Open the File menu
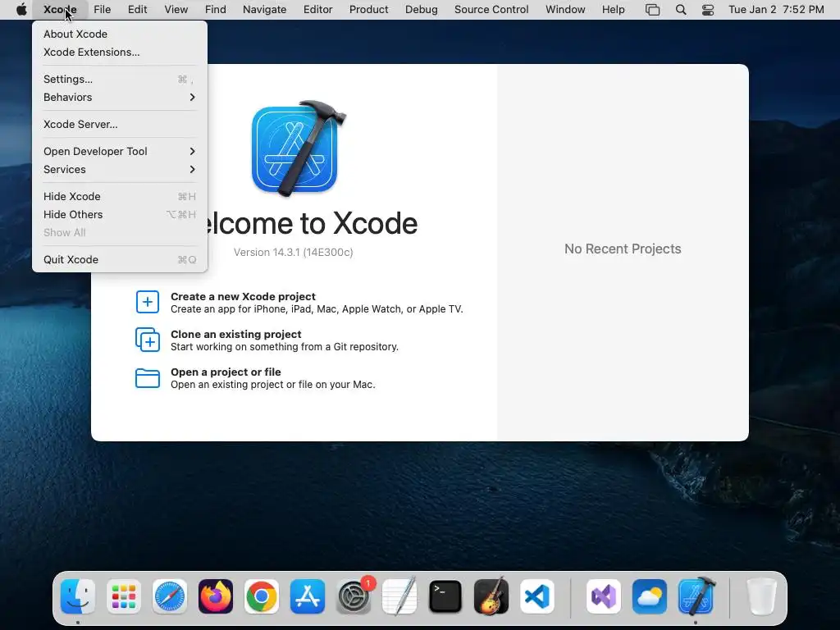 [102, 9]
